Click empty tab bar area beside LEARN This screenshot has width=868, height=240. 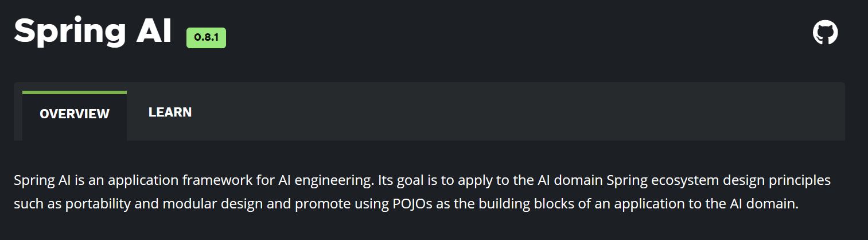(x=516, y=111)
